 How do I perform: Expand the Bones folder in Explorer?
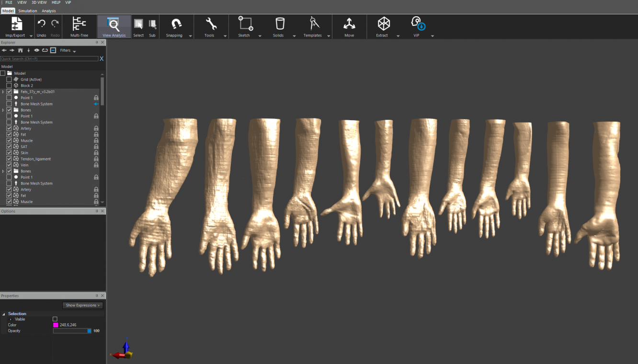coord(2,110)
